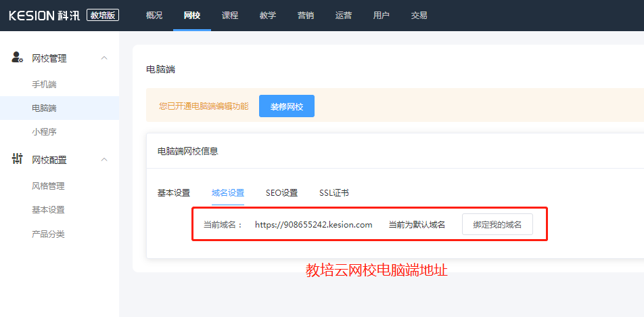Screen dimensions: 644x317
Task: Open the 概况 top menu
Action: [154, 16]
